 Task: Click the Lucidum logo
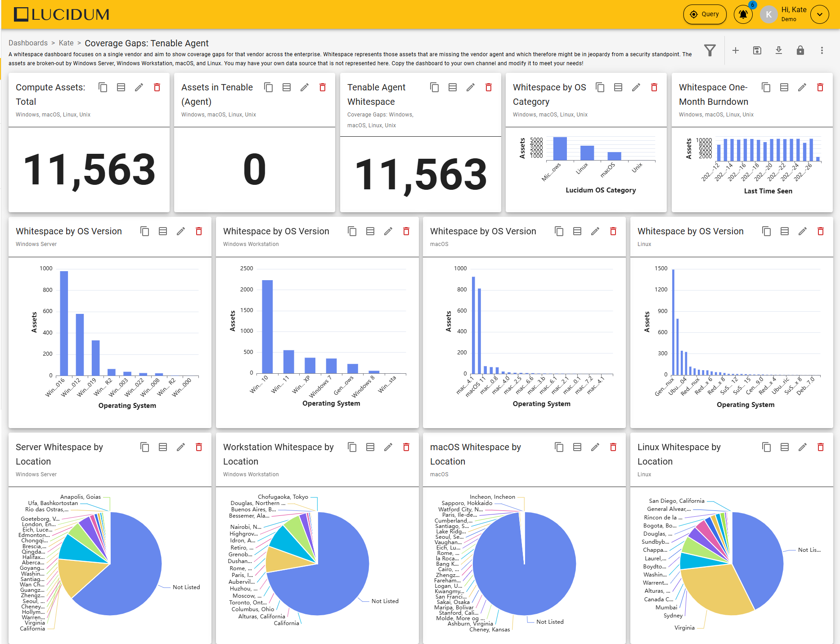(x=62, y=14)
